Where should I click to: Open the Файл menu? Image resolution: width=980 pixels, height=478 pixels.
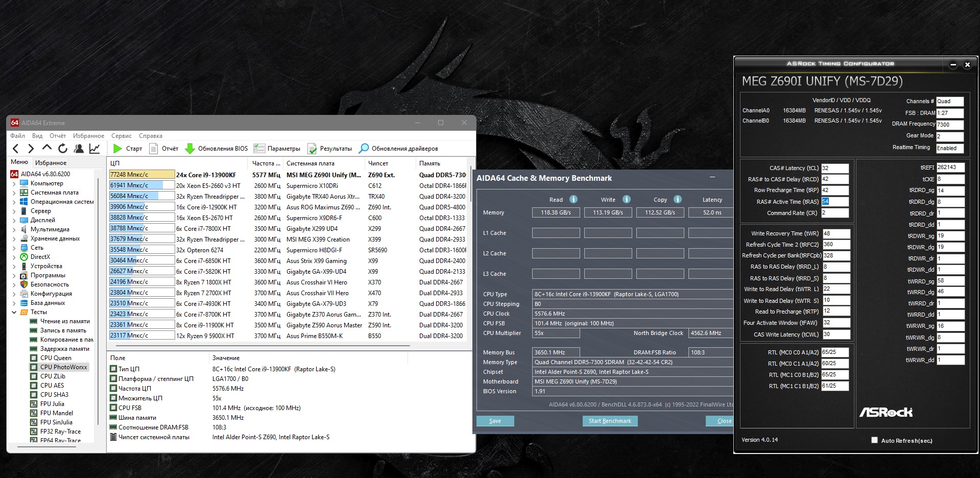[x=17, y=136]
